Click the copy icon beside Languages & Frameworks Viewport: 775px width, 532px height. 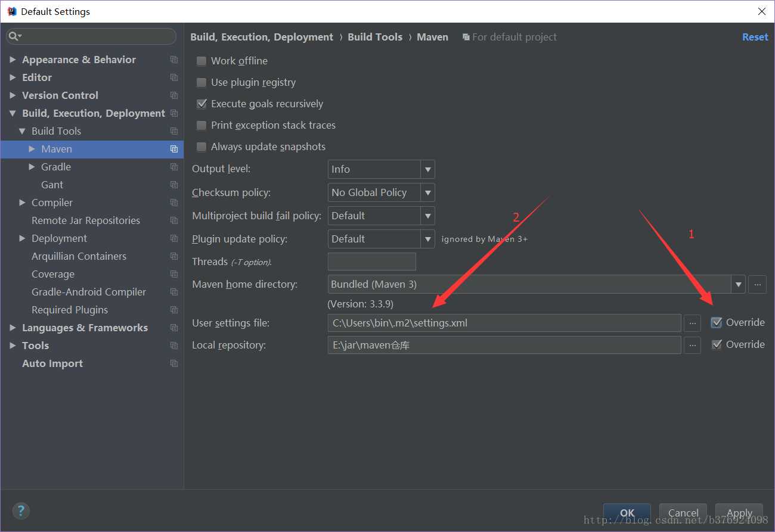pyautogui.click(x=174, y=328)
